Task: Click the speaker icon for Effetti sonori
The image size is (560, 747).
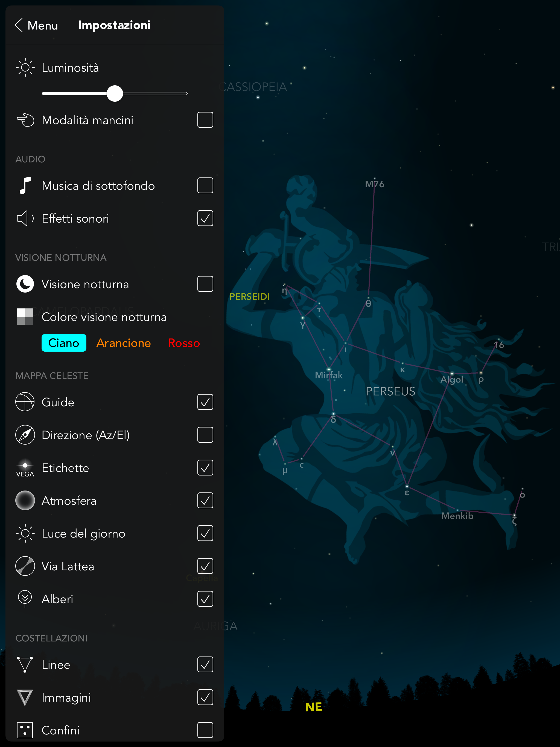Action: pyautogui.click(x=25, y=218)
